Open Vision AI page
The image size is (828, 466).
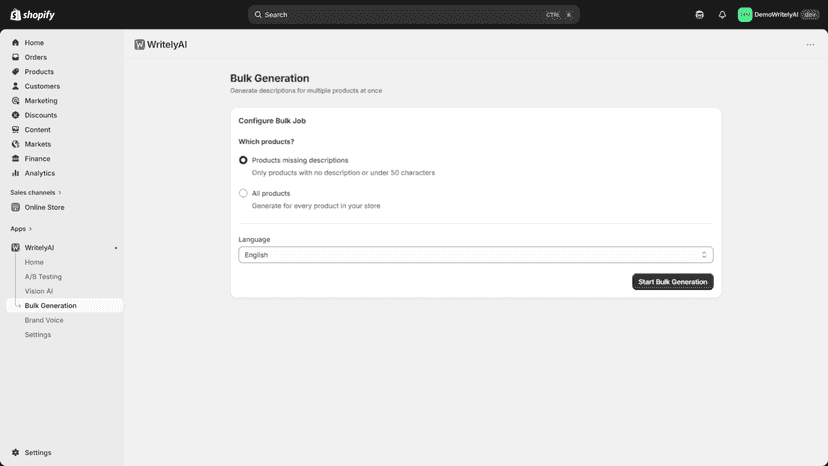[x=39, y=291]
